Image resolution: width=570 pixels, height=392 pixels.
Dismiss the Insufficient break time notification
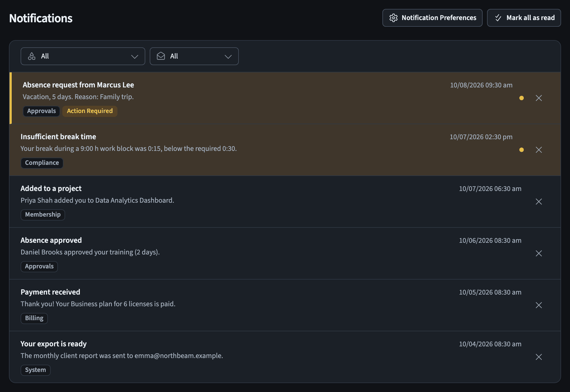[539, 150]
